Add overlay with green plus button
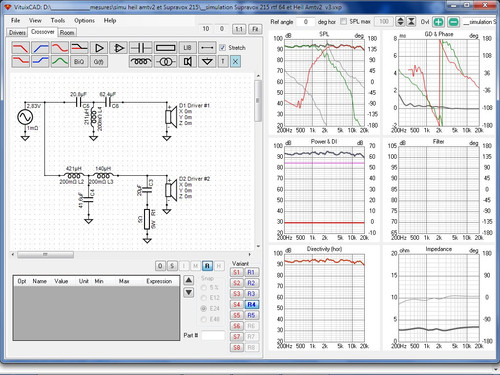The height and width of the screenshot is (375, 500). click(x=439, y=22)
